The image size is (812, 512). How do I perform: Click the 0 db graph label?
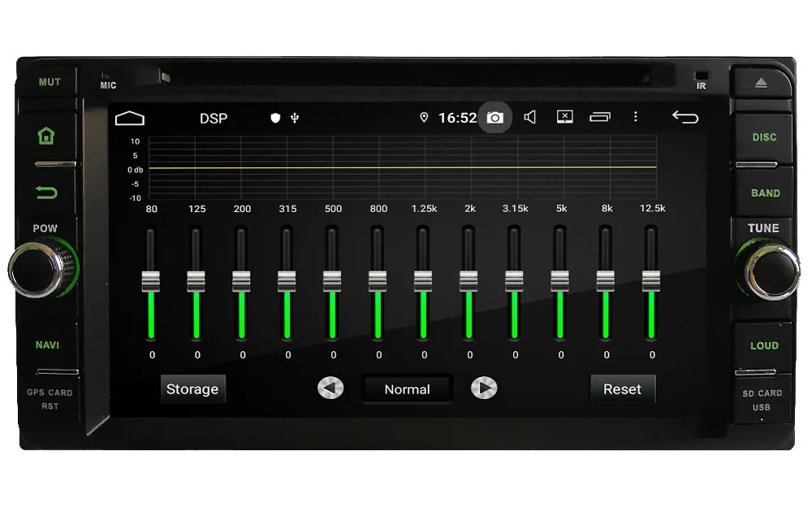click(135, 170)
